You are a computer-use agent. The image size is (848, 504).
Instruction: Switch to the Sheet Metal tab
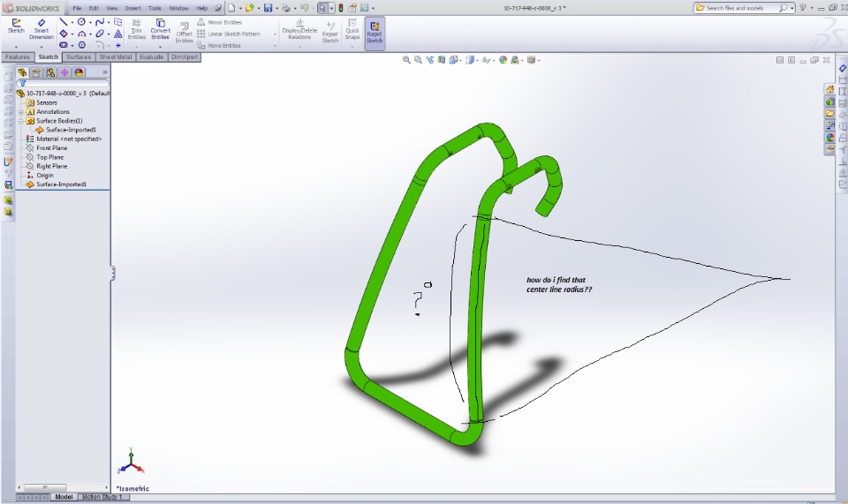coord(115,56)
